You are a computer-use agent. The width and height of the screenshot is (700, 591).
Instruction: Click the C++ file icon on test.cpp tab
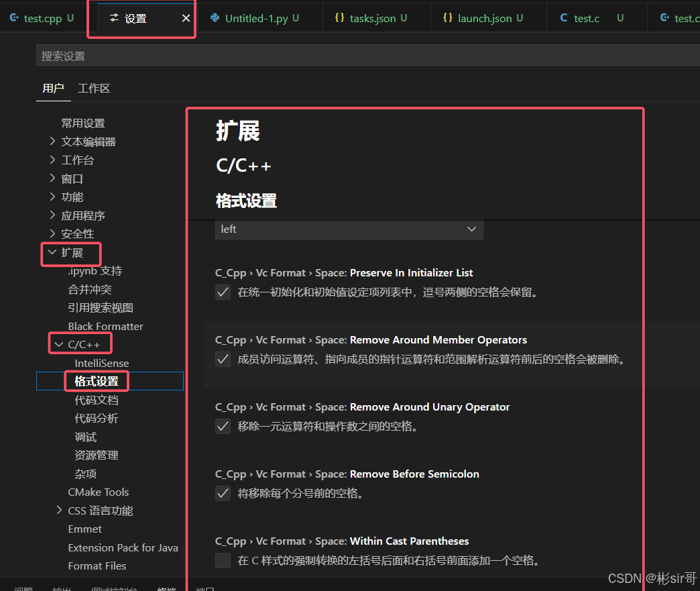click(14, 18)
